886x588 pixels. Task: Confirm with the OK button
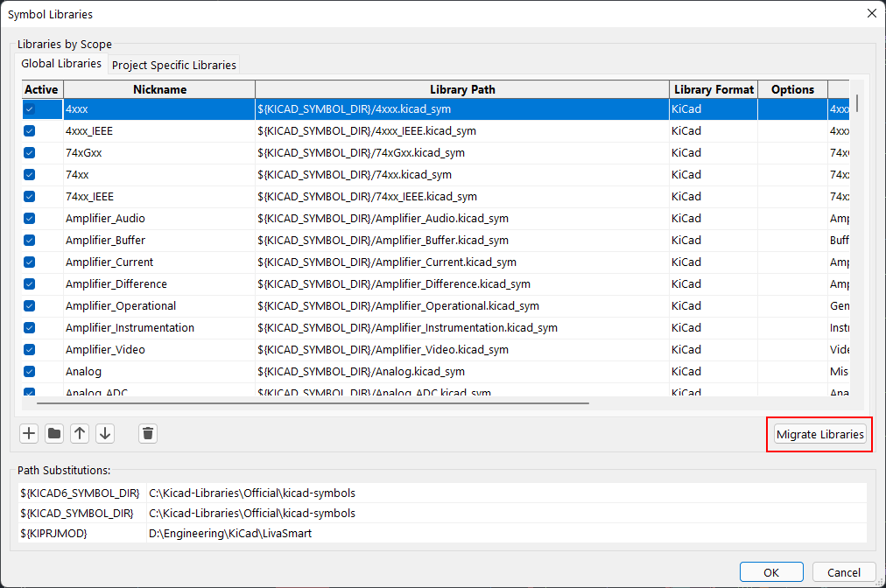pyautogui.click(x=771, y=572)
